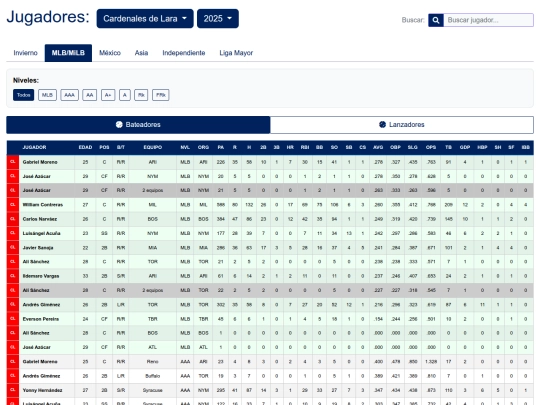Screen dimensions: 540x405
Task: Switch to the México tab
Action: pos(110,53)
